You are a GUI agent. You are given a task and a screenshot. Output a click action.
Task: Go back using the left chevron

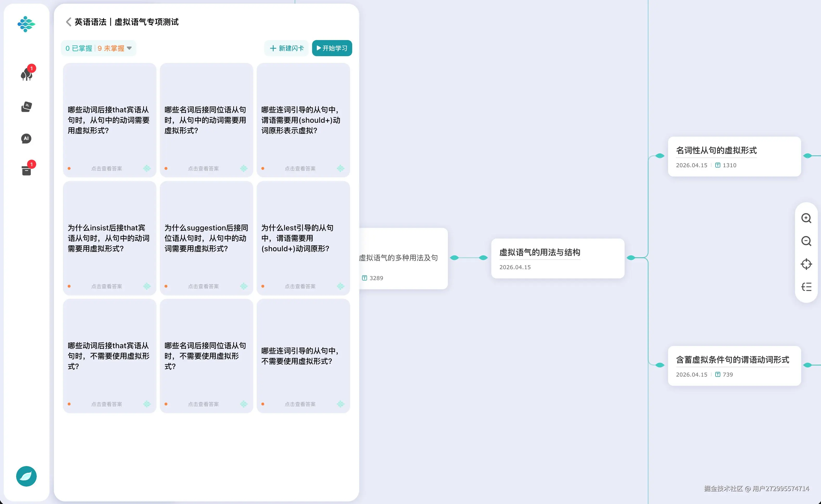[68, 22]
